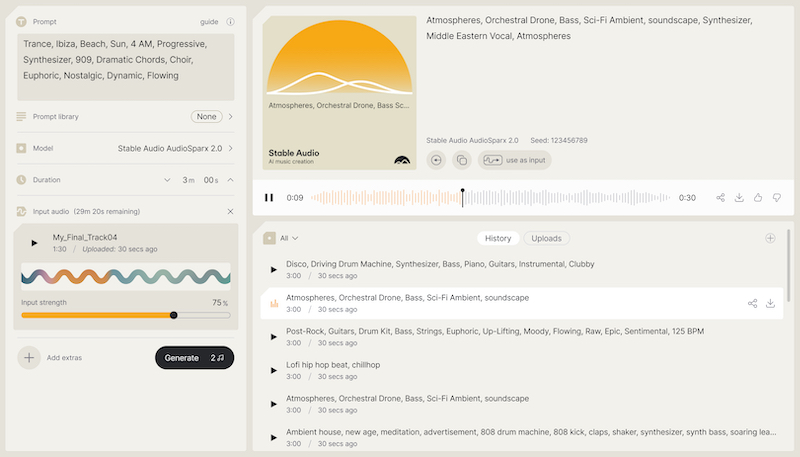Play the Post-Rock, Guitars track
Screen dimensions: 800x457
(x=274, y=337)
